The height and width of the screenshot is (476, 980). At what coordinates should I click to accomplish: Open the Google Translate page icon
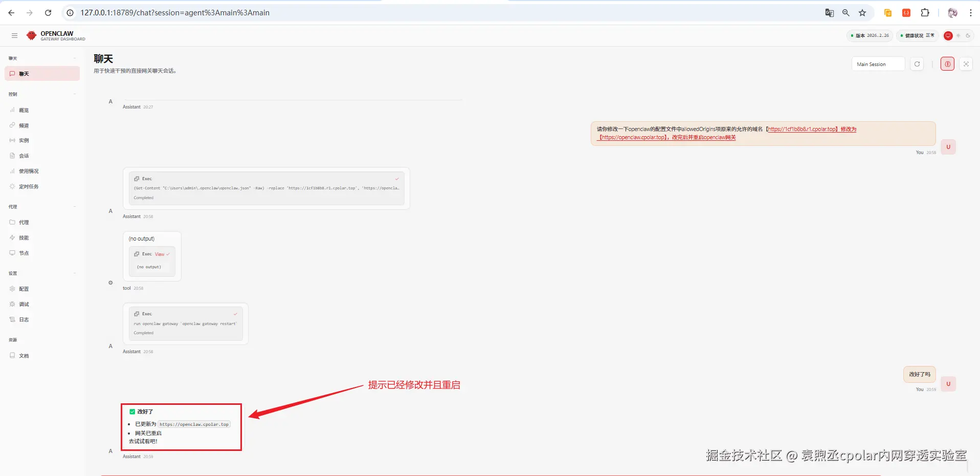[x=830, y=13]
